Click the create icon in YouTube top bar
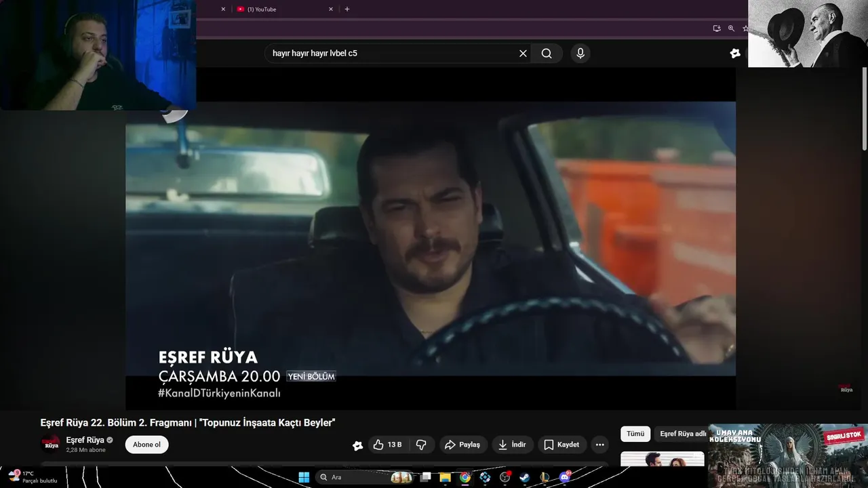The image size is (868, 488). [x=735, y=54]
